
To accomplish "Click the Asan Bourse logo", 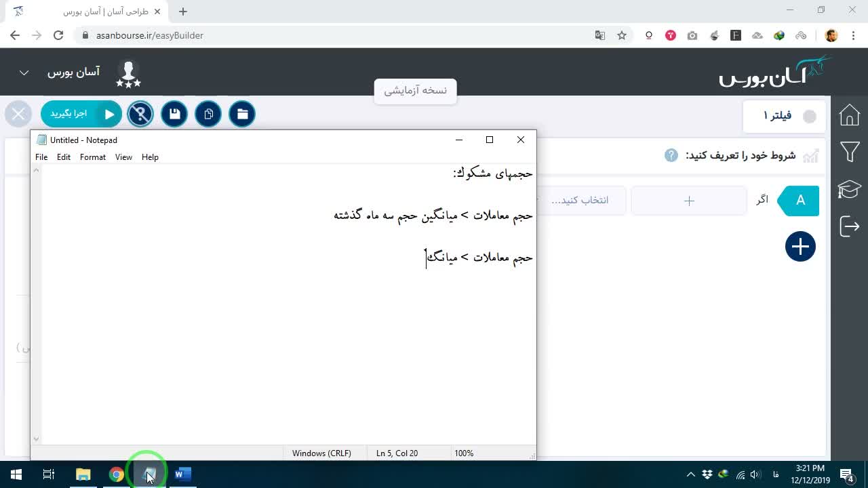I will [775, 72].
